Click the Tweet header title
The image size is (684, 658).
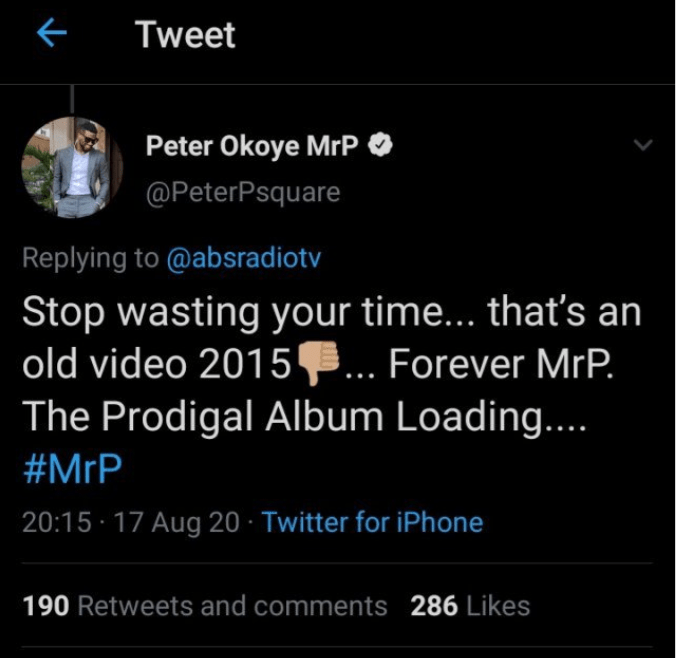[x=186, y=35]
